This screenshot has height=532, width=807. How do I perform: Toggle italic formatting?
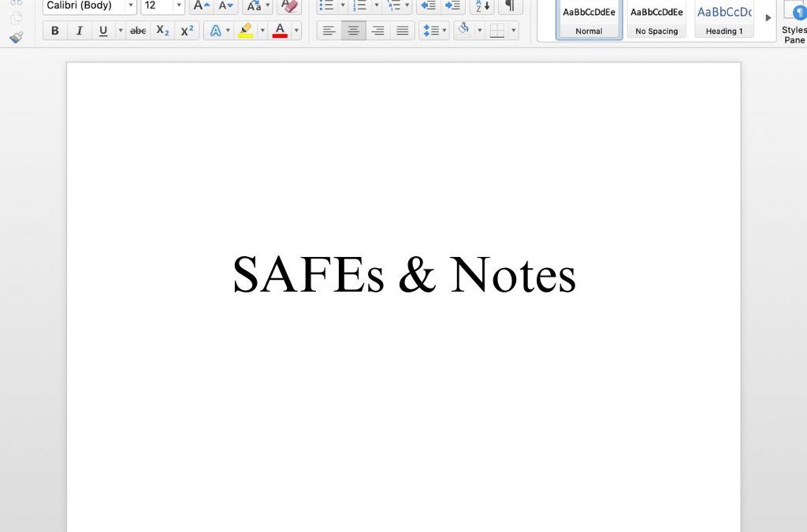pos(80,31)
